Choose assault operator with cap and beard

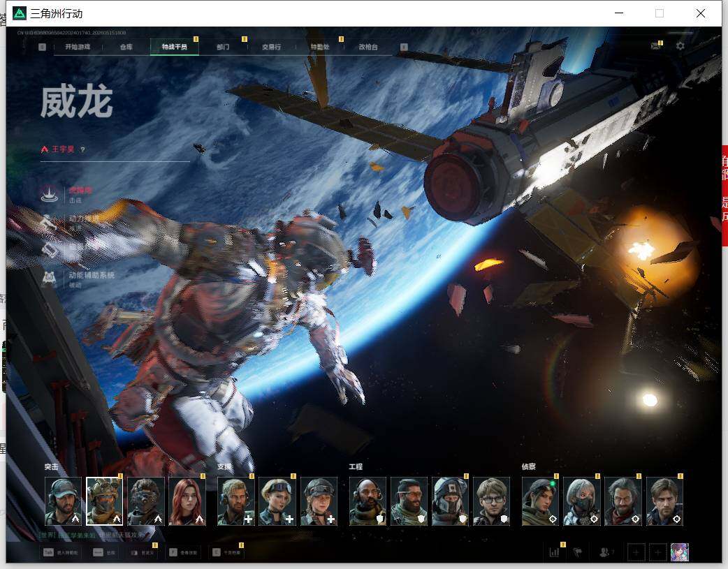63,501
